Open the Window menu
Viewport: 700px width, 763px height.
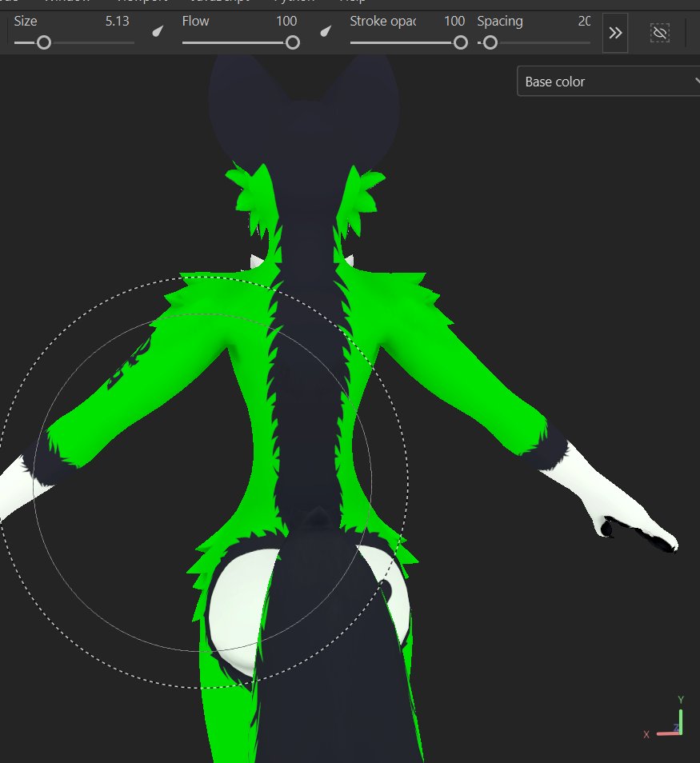[x=68, y=2]
